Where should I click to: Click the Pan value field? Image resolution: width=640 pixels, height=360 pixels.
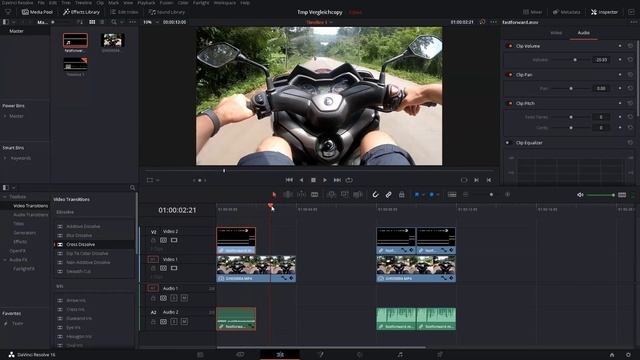[601, 88]
